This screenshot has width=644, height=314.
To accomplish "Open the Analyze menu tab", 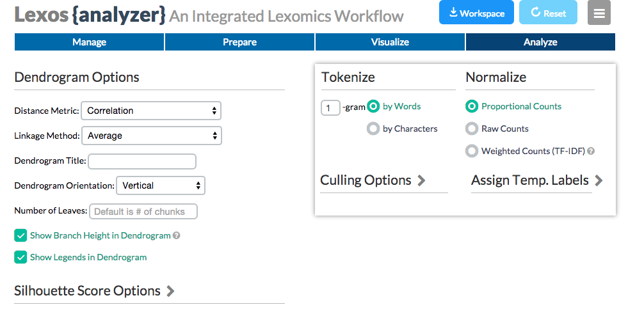I will pyautogui.click(x=540, y=42).
